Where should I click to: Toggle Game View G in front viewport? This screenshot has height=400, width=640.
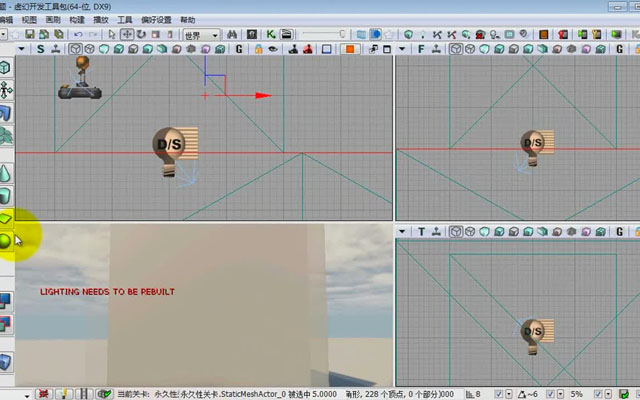(x=620, y=49)
